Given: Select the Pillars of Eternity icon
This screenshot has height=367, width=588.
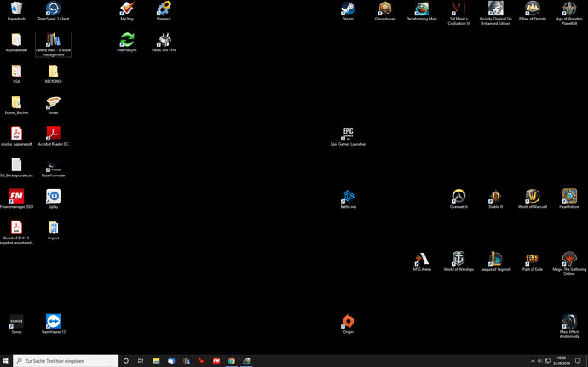Looking at the screenshot, I should pos(532,11).
